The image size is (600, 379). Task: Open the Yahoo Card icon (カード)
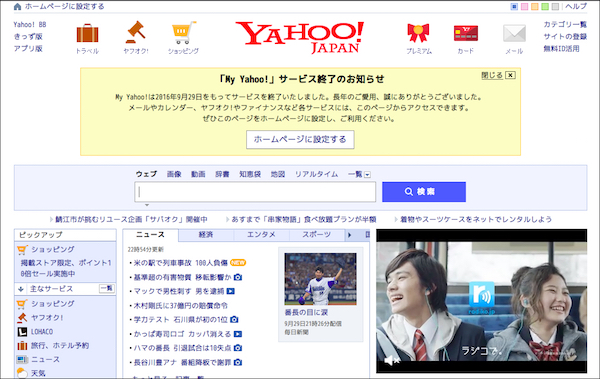[466, 33]
